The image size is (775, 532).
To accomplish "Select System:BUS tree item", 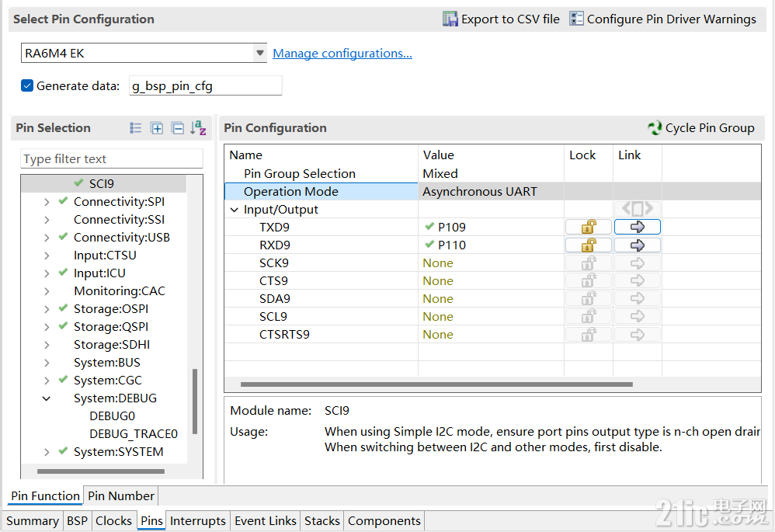I will click(106, 363).
